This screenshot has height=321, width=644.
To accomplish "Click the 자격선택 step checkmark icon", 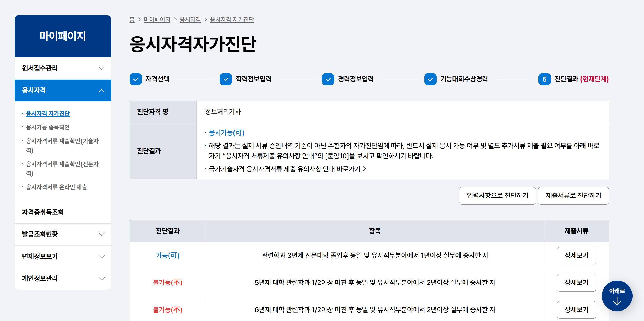I will tap(135, 79).
